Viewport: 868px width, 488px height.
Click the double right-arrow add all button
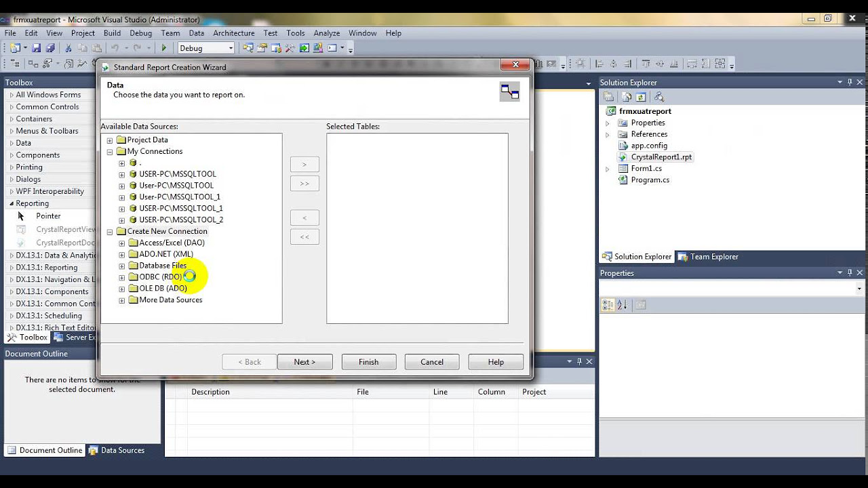click(x=304, y=184)
